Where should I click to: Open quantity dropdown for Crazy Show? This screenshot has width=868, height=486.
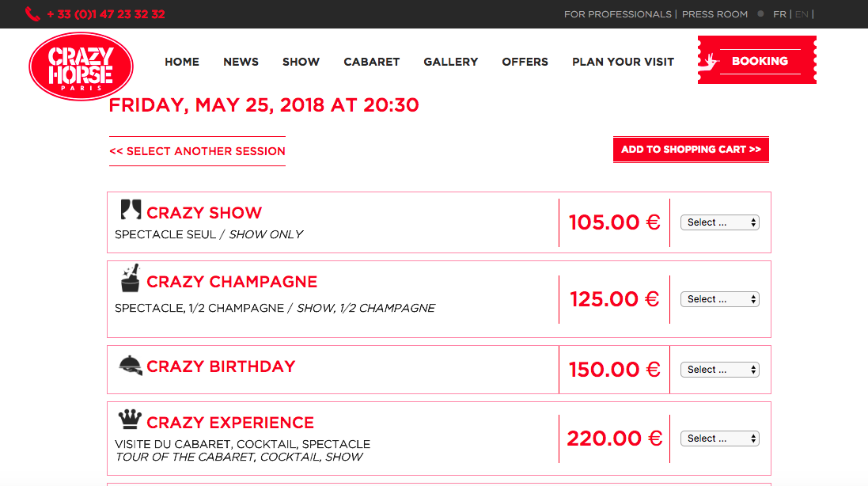[x=720, y=222]
